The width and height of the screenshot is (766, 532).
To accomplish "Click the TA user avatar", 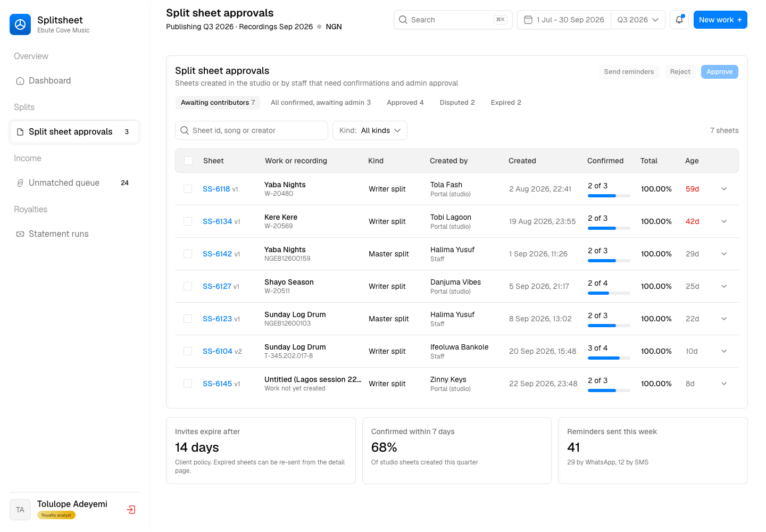I will [20, 510].
